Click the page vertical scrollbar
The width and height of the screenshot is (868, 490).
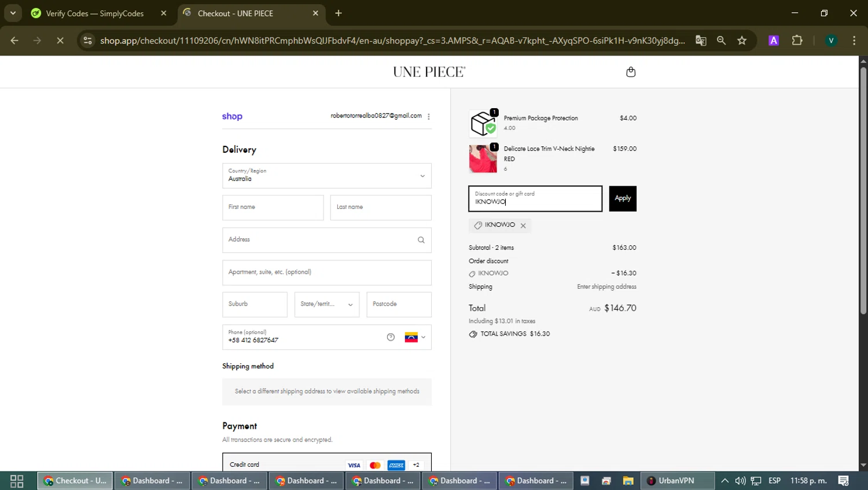pos(863,191)
